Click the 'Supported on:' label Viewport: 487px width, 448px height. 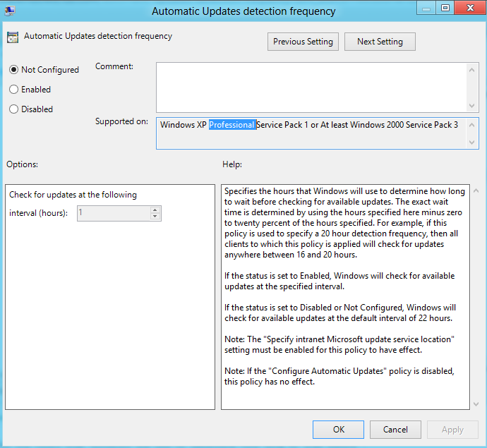click(121, 121)
